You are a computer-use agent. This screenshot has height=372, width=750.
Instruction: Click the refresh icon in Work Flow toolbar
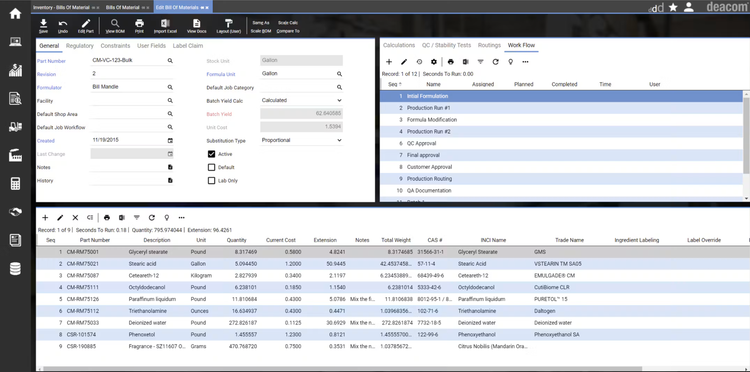tap(496, 62)
